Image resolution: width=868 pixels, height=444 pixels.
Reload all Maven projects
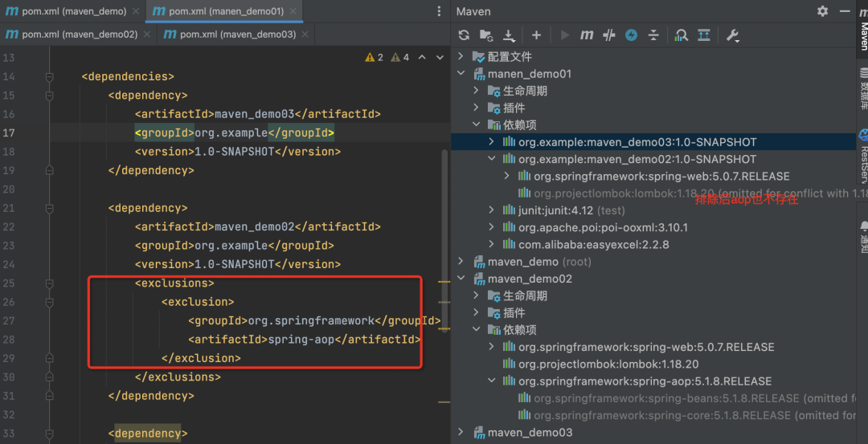tap(464, 35)
